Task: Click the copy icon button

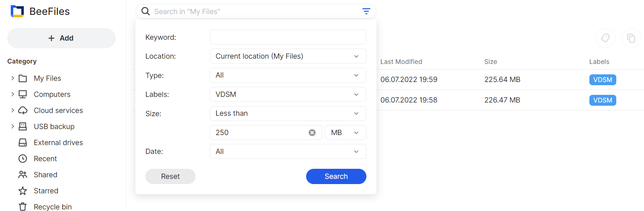Action: (631, 38)
